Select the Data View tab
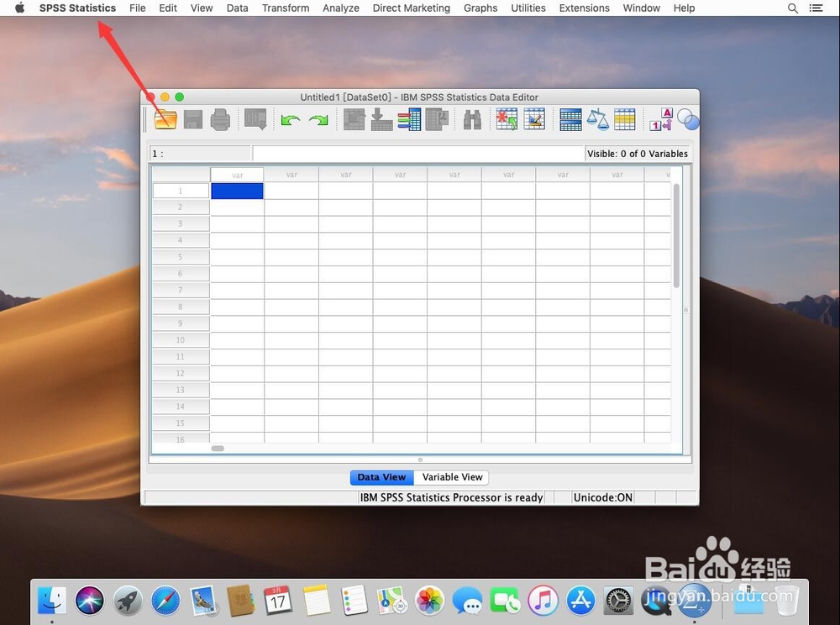Viewport: 840px width, 625px height. (x=381, y=477)
